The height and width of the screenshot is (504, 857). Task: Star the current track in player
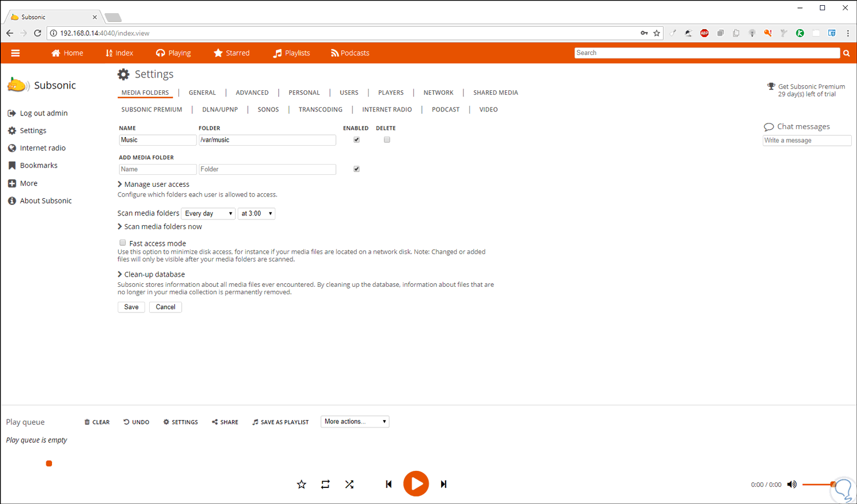(302, 485)
